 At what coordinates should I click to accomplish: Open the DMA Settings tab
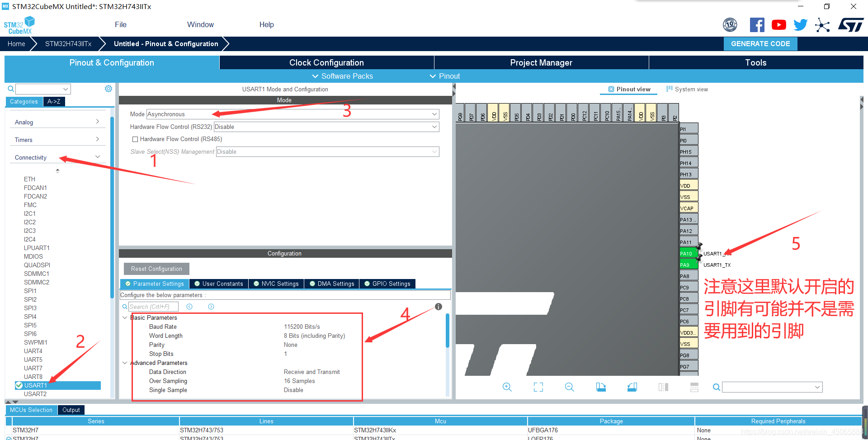[332, 284]
